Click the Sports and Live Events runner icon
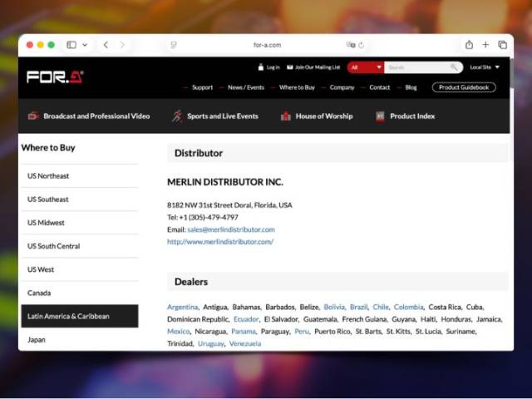 click(x=177, y=116)
